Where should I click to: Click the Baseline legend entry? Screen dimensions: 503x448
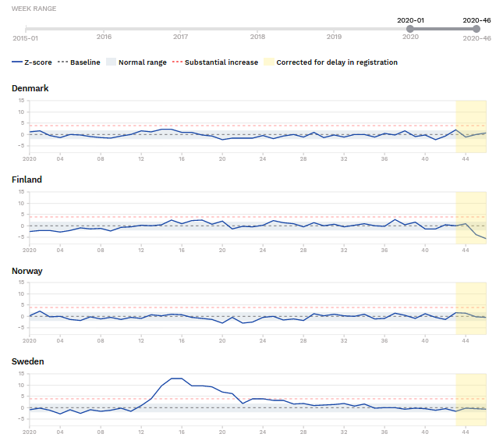(x=79, y=62)
